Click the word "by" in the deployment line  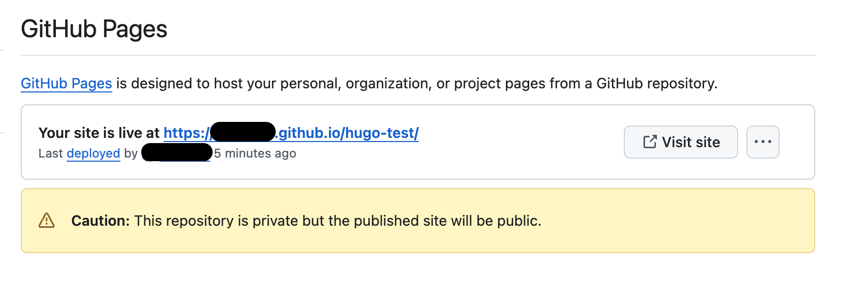tap(131, 153)
